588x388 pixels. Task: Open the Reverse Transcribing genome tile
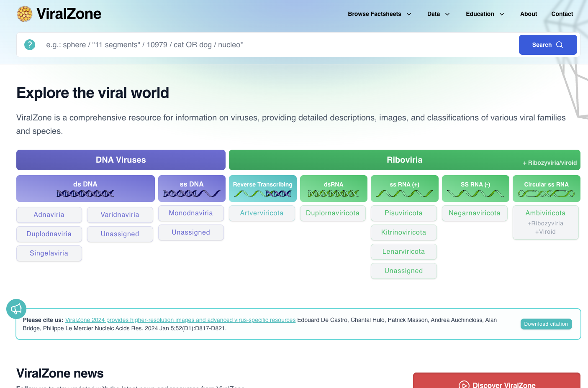[x=262, y=189]
